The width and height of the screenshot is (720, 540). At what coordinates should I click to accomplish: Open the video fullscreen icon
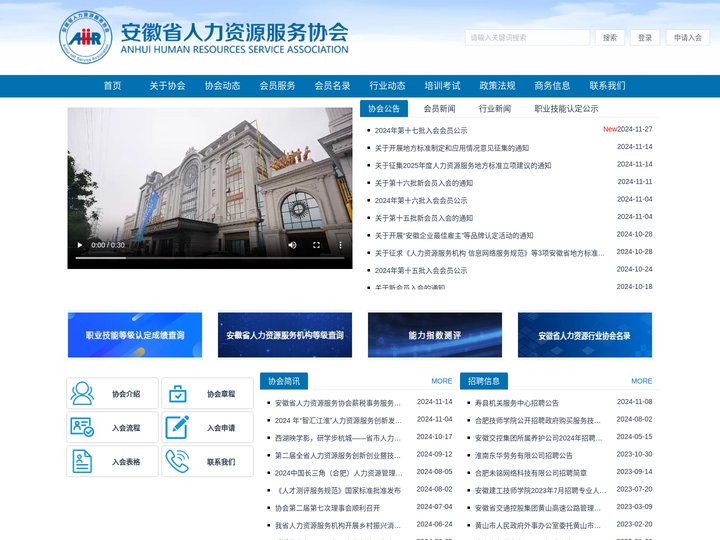point(316,245)
